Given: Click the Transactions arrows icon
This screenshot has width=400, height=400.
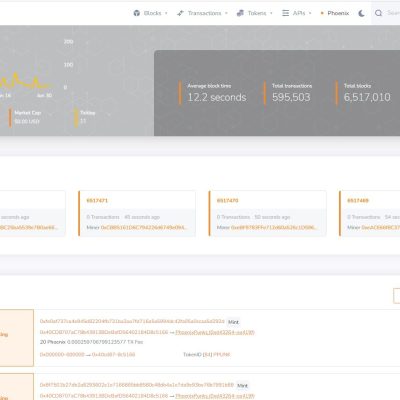Looking at the screenshot, I should [x=180, y=13].
